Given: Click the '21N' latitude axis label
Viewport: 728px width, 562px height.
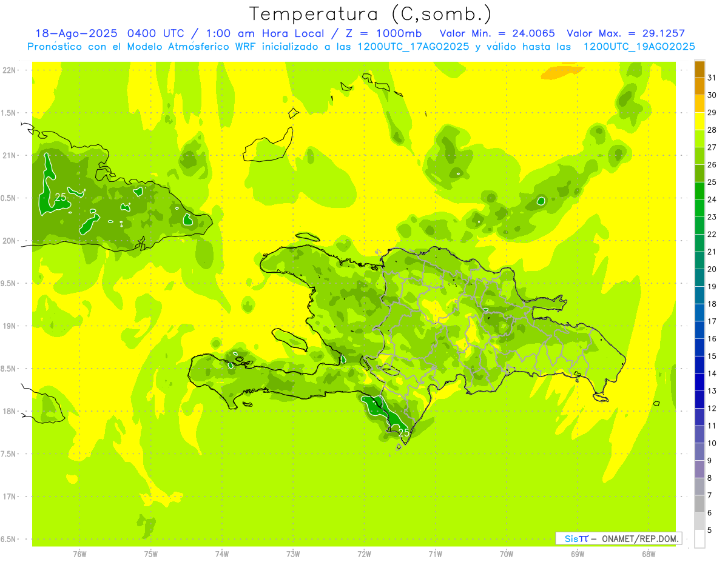Looking at the screenshot, I should 9,155.
